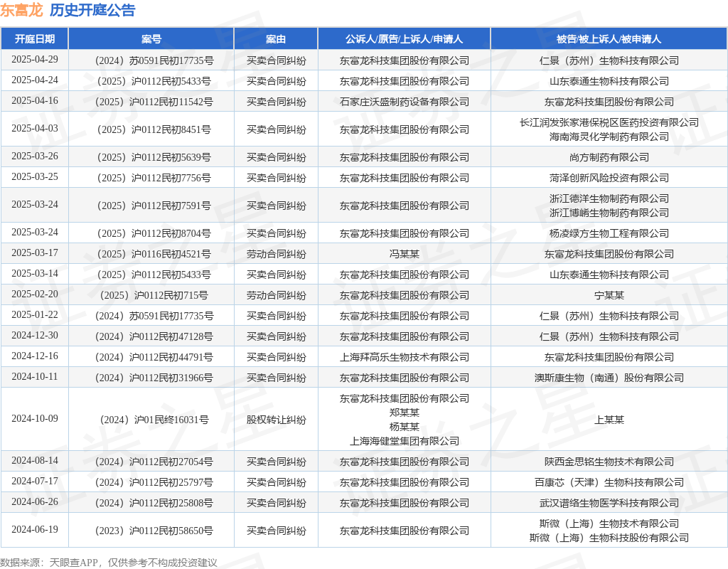Click defendant 斯微（上海）生物科技股份有限公司
Viewport: 728px width, 569px height.
tap(609, 538)
